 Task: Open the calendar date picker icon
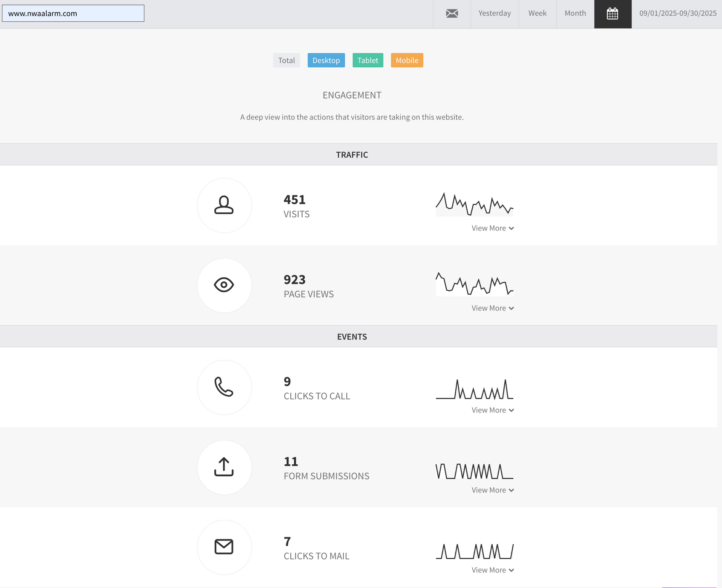(613, 14)
